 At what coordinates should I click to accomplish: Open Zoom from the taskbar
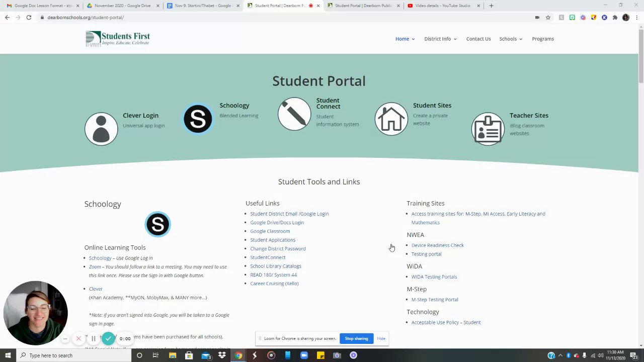304,355
